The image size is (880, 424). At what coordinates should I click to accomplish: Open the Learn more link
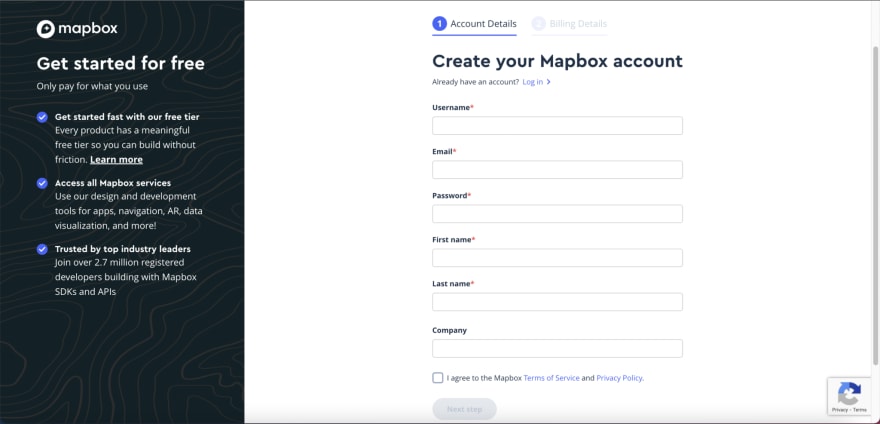(x=116, y=159)
